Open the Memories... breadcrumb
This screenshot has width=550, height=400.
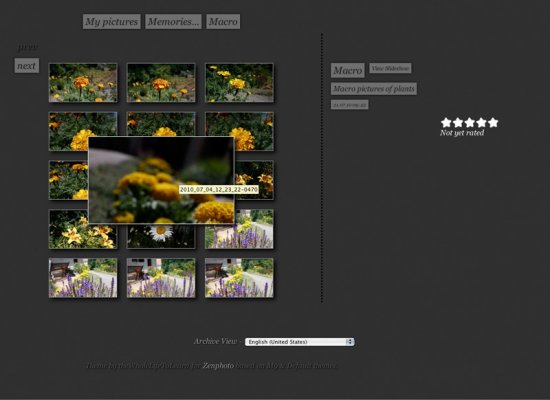click(x=173, y=22)
